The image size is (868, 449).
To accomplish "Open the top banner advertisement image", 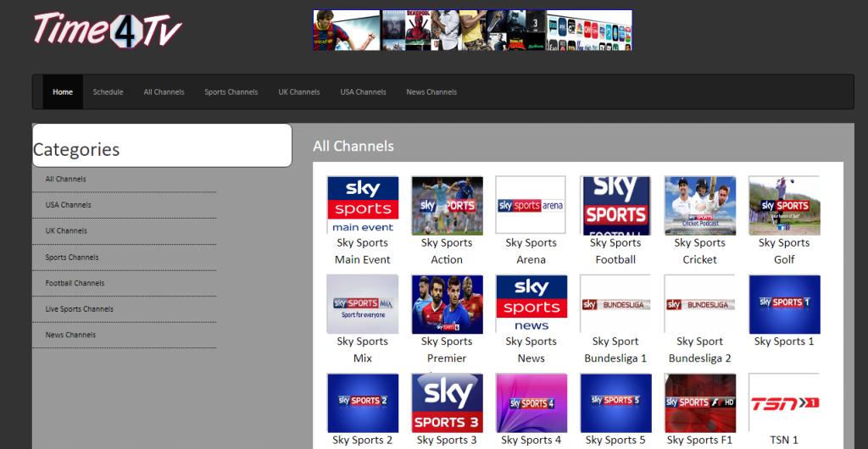I will point(473,30).
